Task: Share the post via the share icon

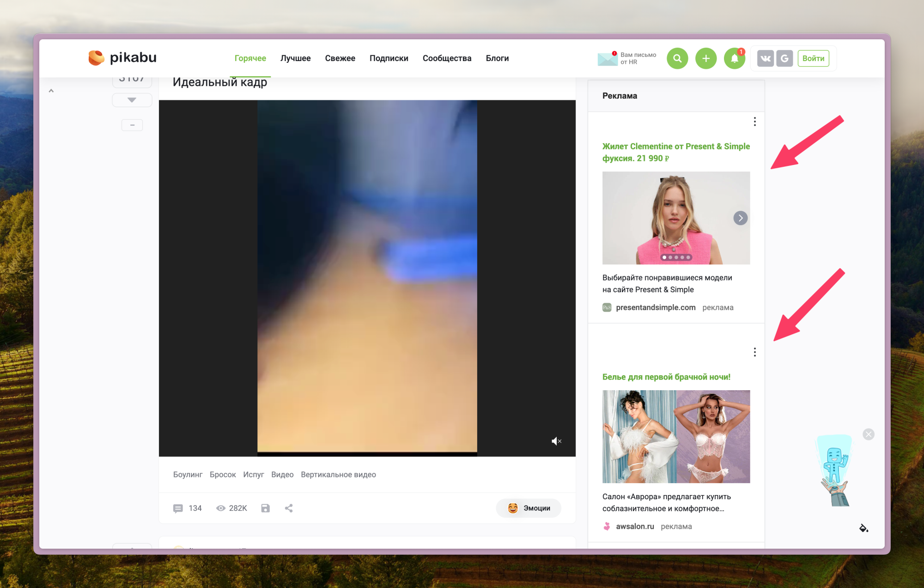Action: tap(289, 508)
